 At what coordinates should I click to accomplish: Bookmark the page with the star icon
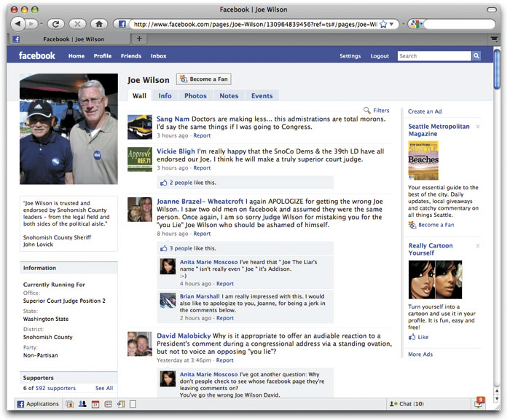(x=383, y=24)
